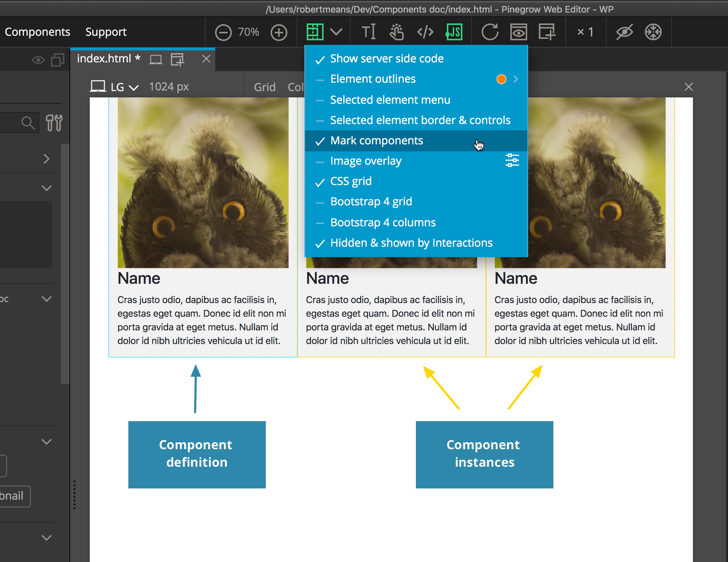Open Image overlay settings sliders icon
This screenshot has width=728, height=562.
coord(512,160)
